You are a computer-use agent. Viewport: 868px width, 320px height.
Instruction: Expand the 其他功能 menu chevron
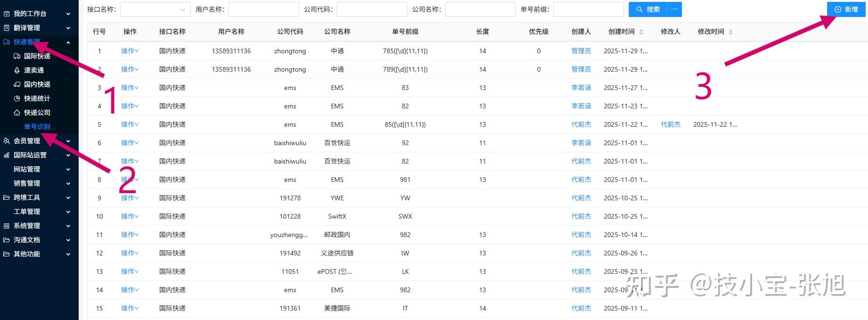(68, 254)
